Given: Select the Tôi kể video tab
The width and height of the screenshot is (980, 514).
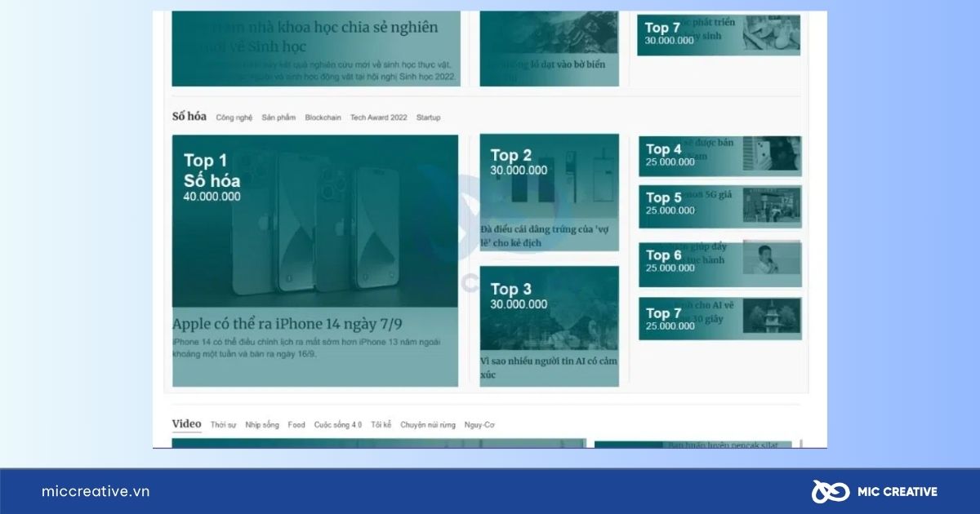Looking at the screenshot, I should coord(381,425).
